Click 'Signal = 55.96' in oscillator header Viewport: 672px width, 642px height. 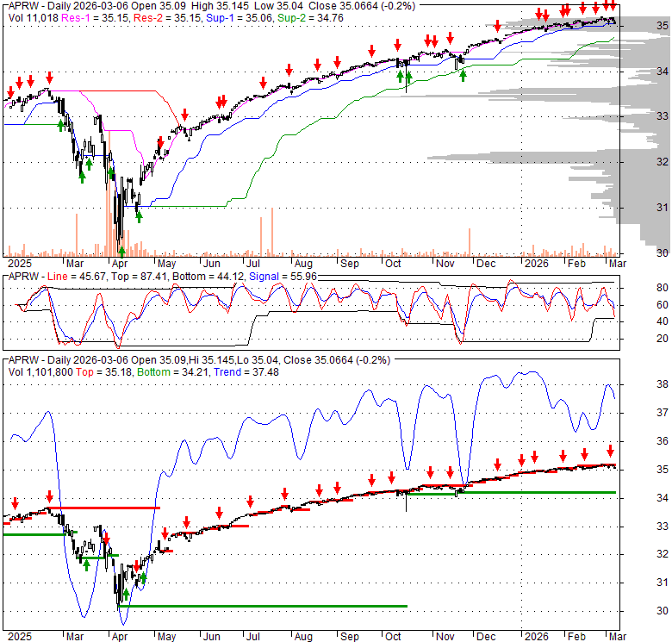283,277
